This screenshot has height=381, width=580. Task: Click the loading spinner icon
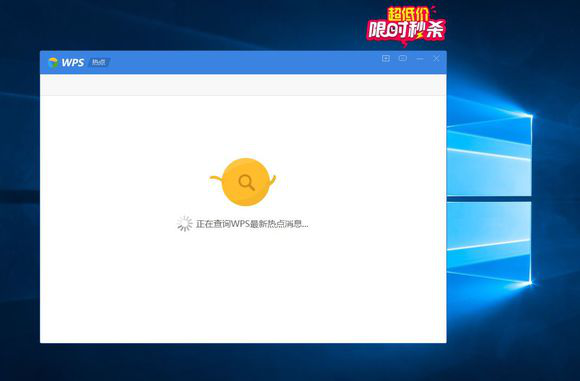pos(184,224)
